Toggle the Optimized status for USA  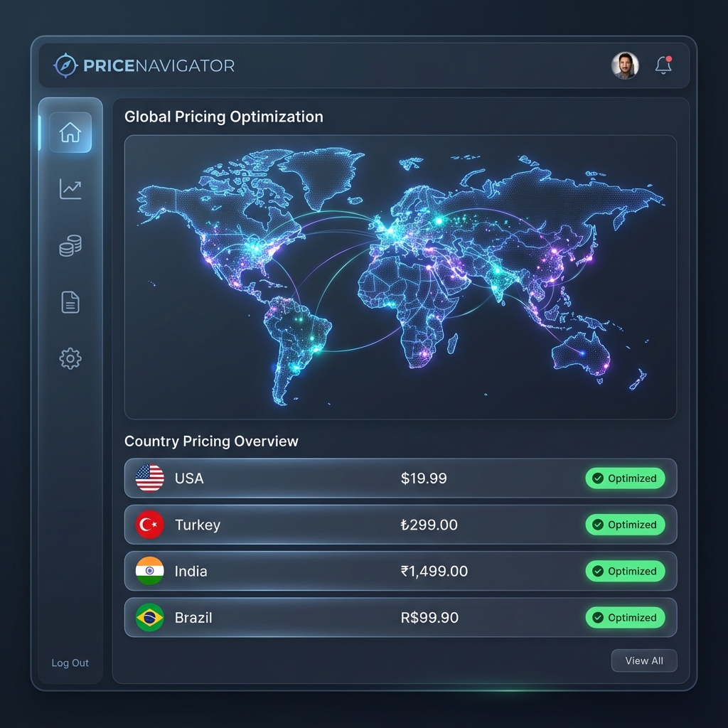click(x=625, y=478)
